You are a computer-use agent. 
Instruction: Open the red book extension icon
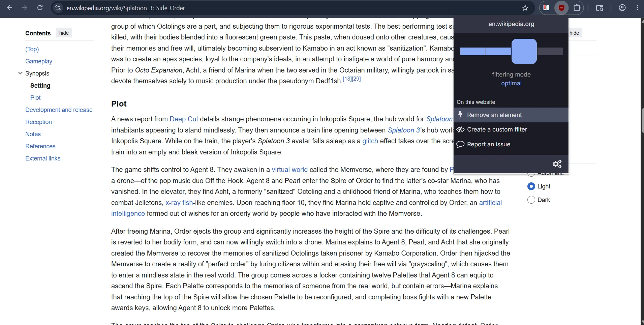tap(546, 8)
